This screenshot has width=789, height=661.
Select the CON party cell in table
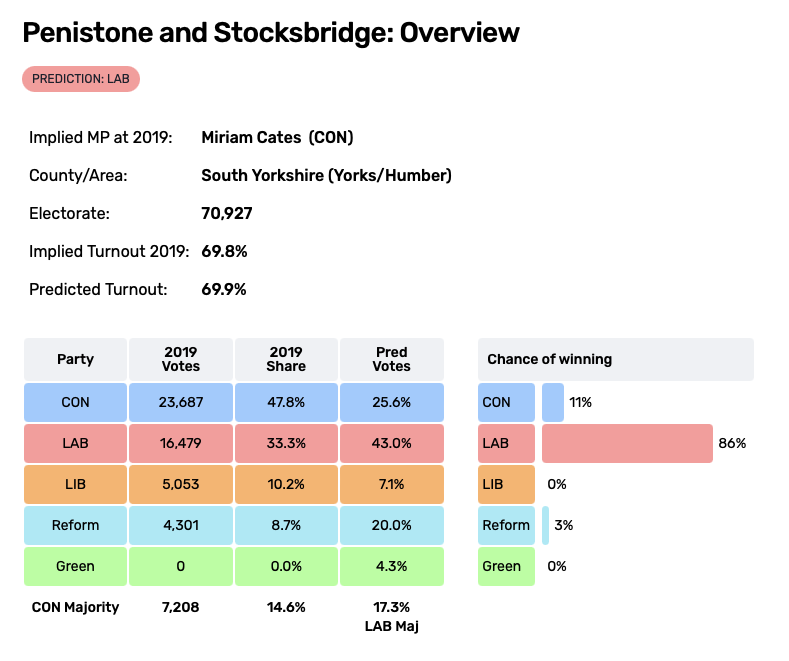[76, 403]
